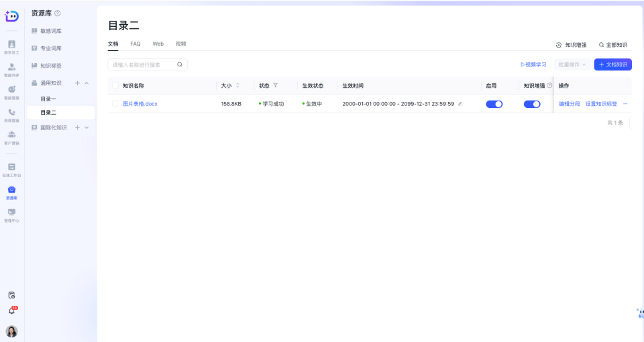The height and width of the screenshot is (342, 644).
Task: Toggle the 启用 switch for 图片表格.docx
Action: point(494,104)
